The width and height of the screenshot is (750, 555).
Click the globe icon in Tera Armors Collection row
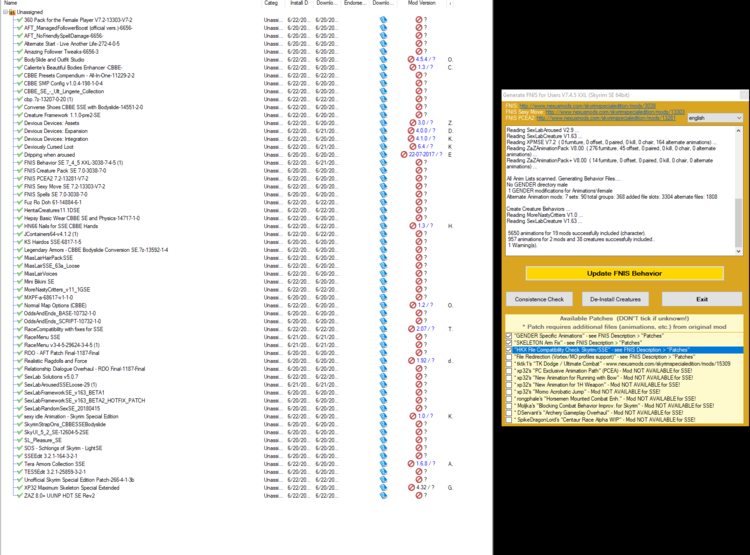tap(383, 464)
